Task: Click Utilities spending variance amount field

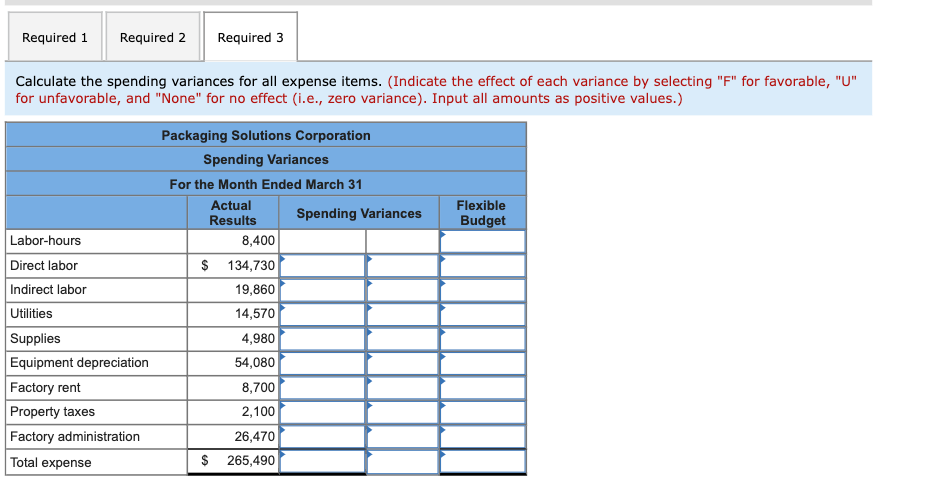Action: (x=322, y=314)
